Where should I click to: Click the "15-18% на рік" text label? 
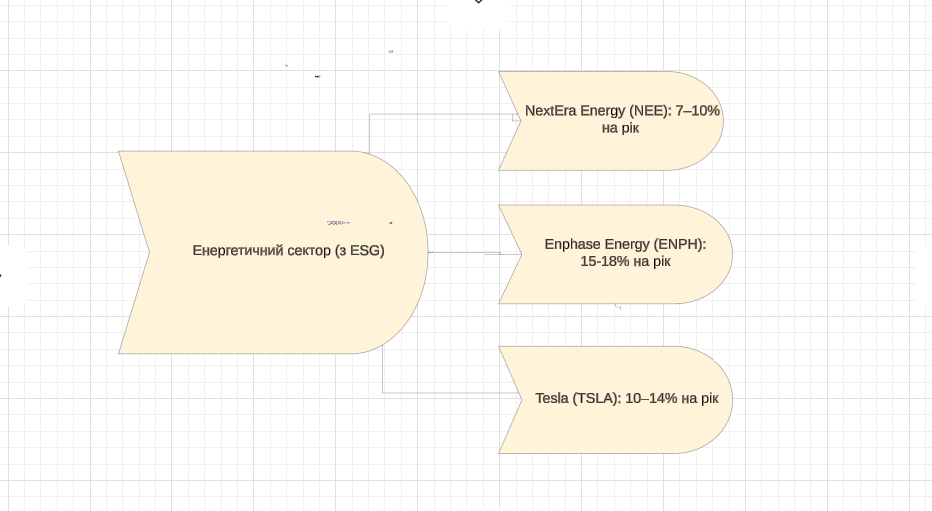(x=626, y=262)
